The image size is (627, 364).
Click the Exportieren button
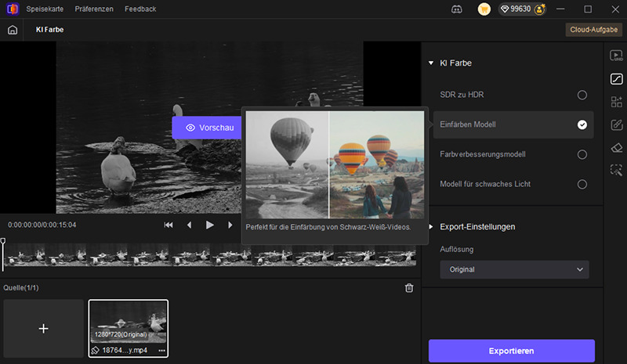pyautogui.click(x=511, y=350)
